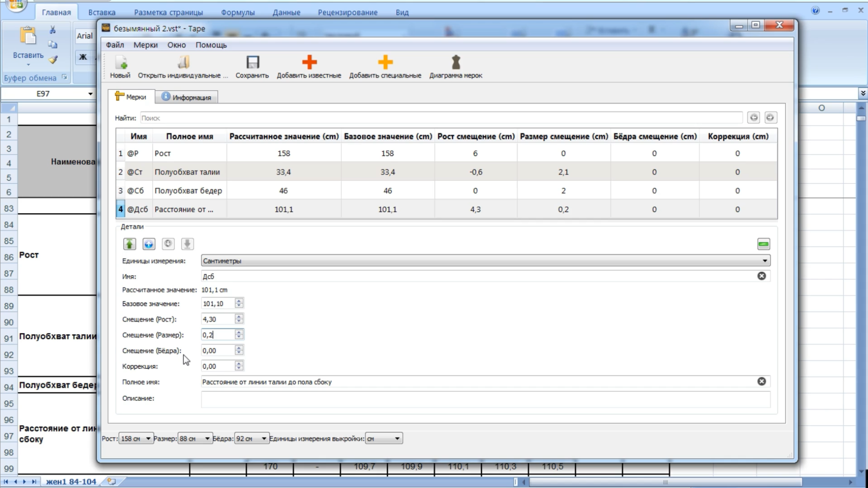This screenshot has width=868, height=488.
Task: Click Excel vertical scrollbar thumb
Action: pyautogui.click(x=861, y=118)
